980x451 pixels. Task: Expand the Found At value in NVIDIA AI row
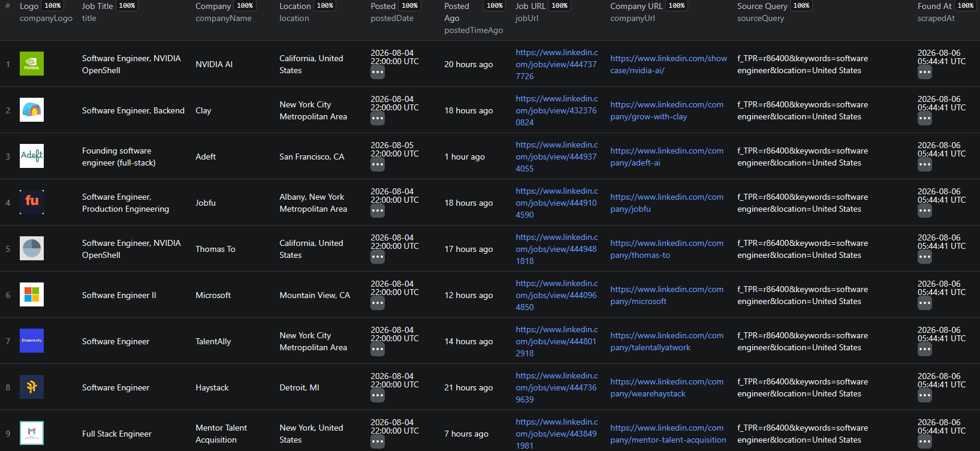[x=925, y=73]
